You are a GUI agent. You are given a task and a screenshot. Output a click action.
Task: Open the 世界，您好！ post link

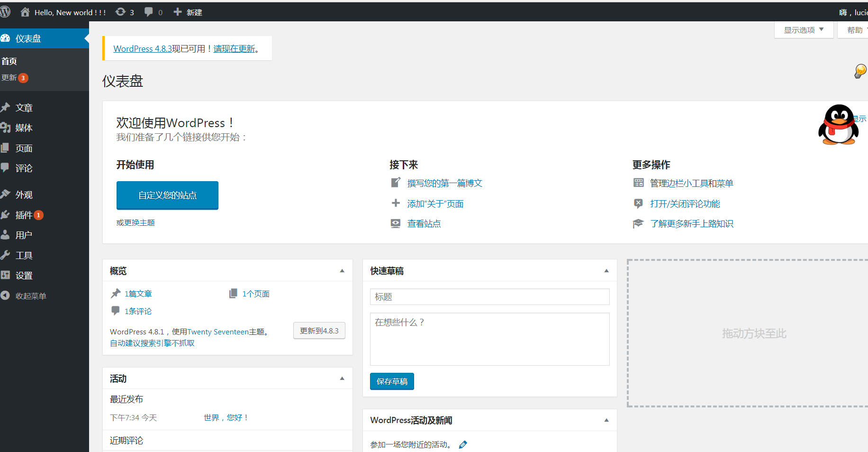click(x=226, y=417)
